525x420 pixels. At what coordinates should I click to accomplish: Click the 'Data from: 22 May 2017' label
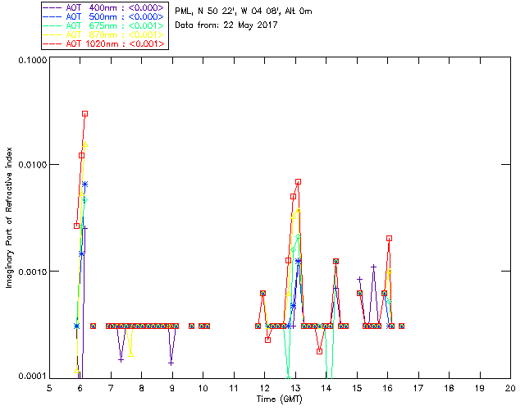[226, 25]
